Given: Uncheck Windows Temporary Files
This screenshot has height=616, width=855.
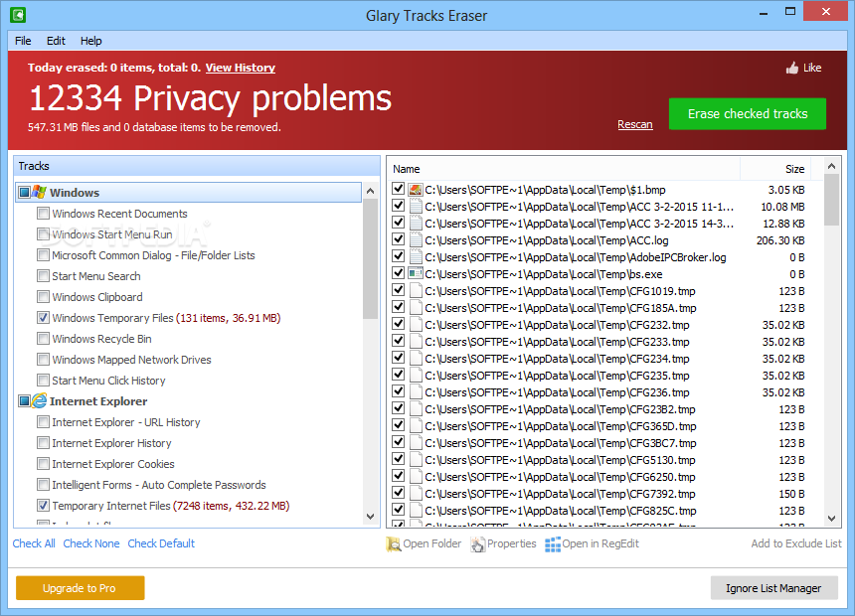Looking at the screenshot, I should coord(43,317).
